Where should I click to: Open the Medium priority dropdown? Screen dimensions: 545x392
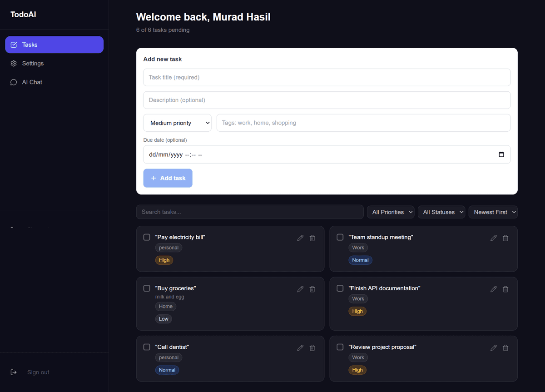click(177, 123)
